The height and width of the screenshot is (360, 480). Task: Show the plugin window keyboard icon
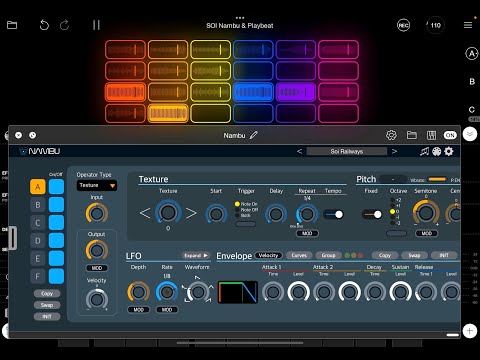(431, 135)
